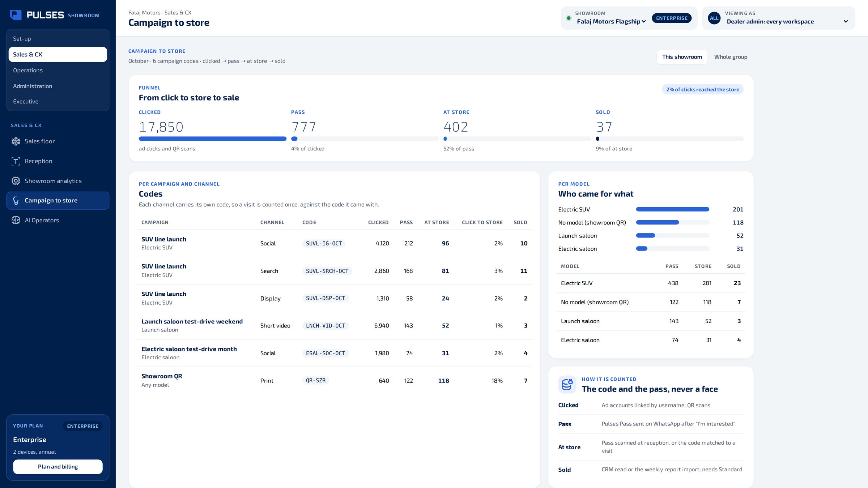
Task: Open the Executive section
Action: pos(58,102)
